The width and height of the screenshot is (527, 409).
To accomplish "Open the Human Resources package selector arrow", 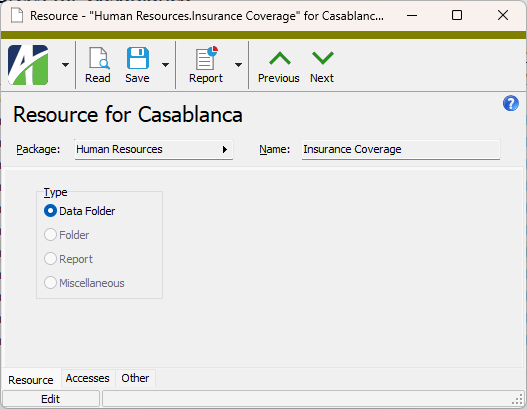I will pos(225,150).
